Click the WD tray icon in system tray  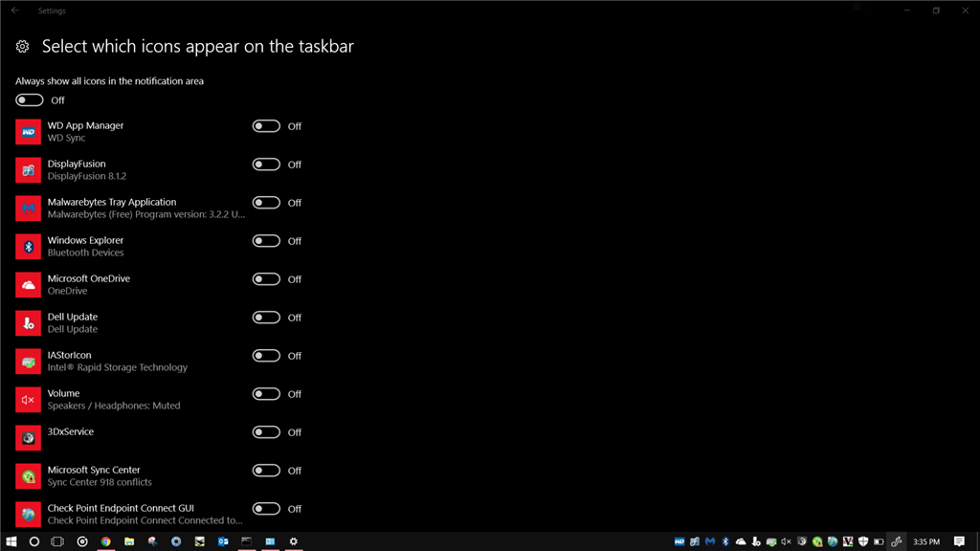[x=679, y=541]
